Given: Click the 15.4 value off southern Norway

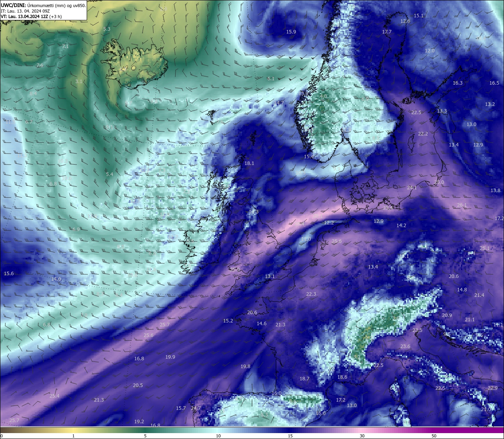Looking at the screenshot, I should click(309, 157).
